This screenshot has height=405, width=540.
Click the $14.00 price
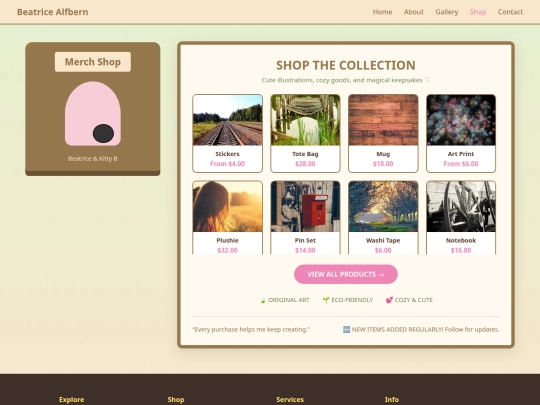(305, 250)
